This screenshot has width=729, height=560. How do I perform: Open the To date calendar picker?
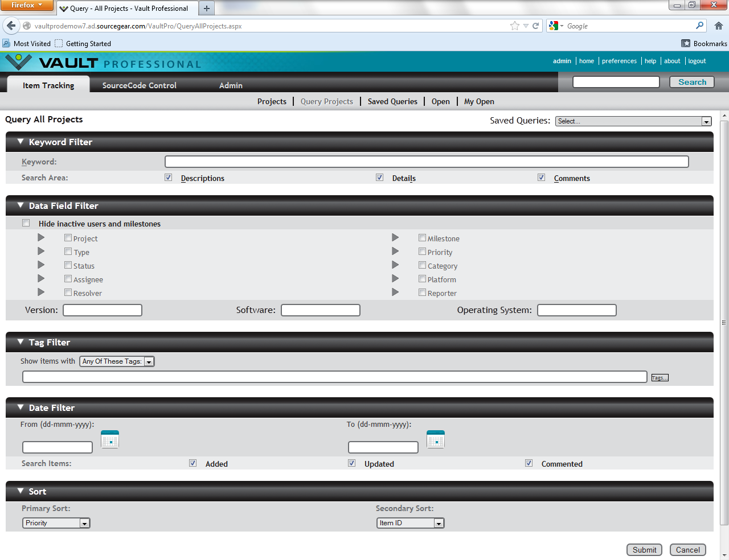(x=436, y=439)
